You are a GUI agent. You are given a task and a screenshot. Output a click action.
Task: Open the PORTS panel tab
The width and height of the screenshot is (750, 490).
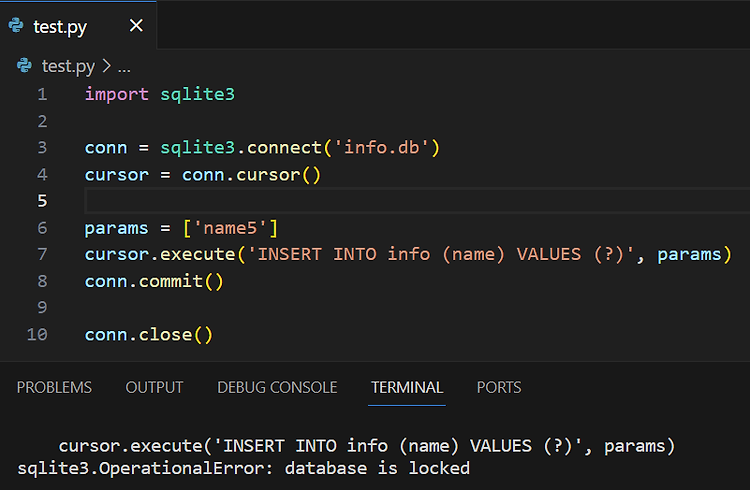point(499,387)
